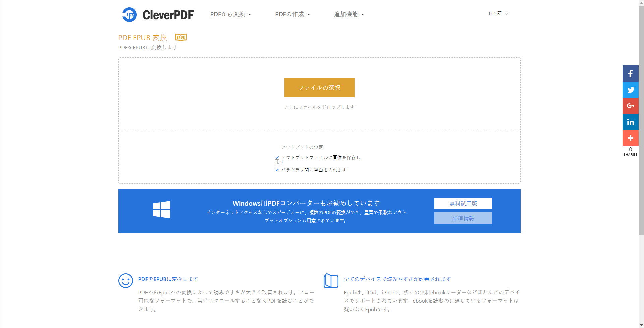Open the PDFから変換 dropdown menu
The image size is (644, 328).
[231, 14]
